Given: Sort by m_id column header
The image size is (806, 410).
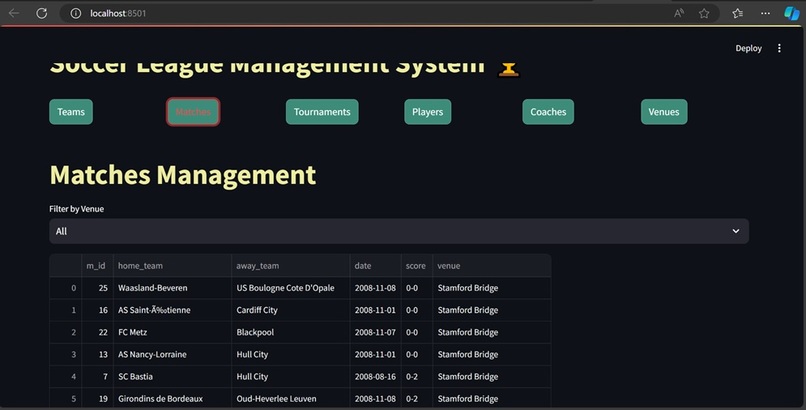Looking at the screenshot, I should (97, 266).
